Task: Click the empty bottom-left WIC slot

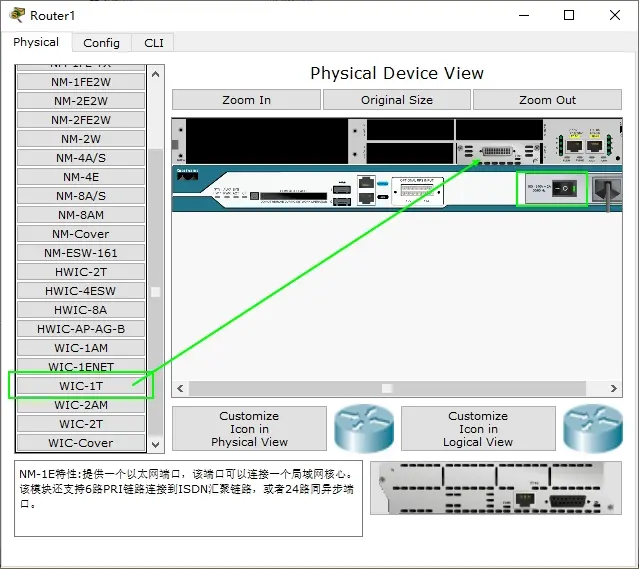Action: click(x=410, y=153)
